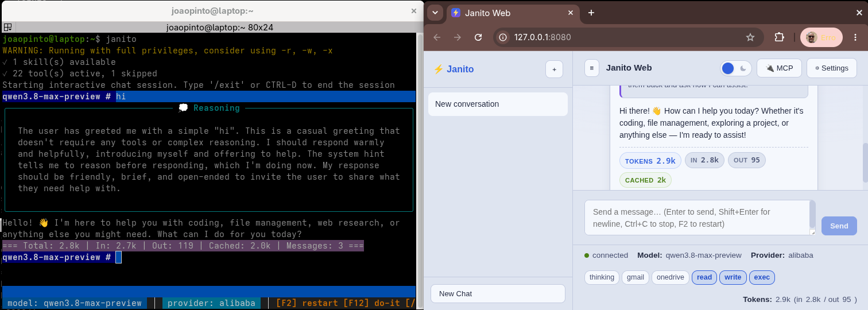The width and height of the screenshot is (868, 310).
Task: Toggle the write permission chip
Action: [x=733, y=277]
